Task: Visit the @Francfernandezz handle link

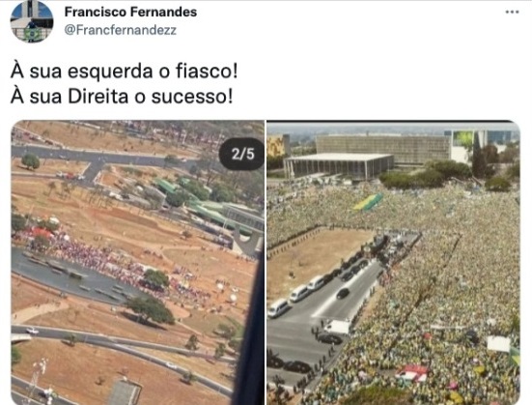Action: 120,30
